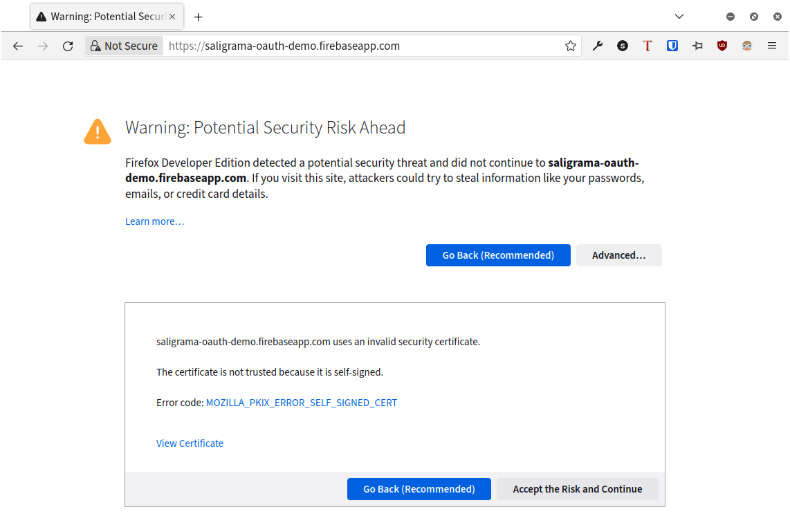Click the lower Go Back (Recommended) button
The width and height of the screenshot is (790, 532).
[419, 489]
